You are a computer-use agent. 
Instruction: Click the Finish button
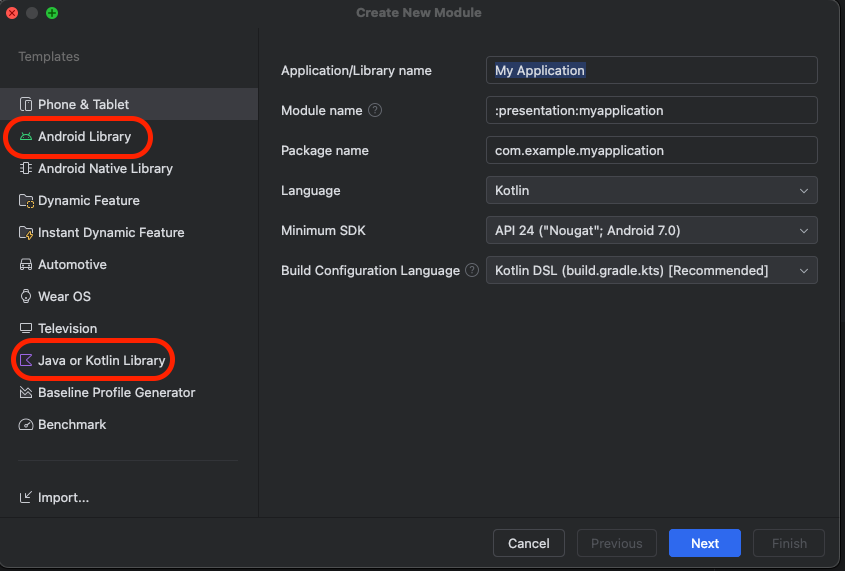point(789,543)
